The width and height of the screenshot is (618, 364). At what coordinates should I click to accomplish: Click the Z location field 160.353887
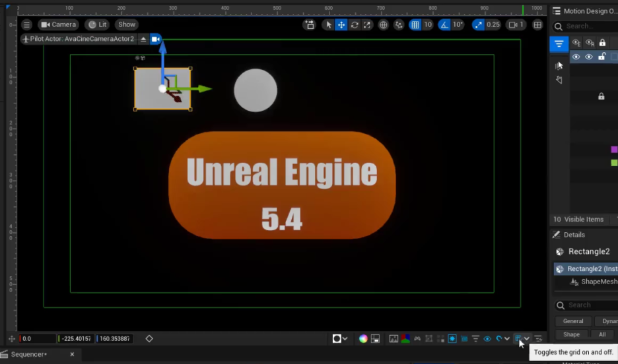(x=115, y=338)
